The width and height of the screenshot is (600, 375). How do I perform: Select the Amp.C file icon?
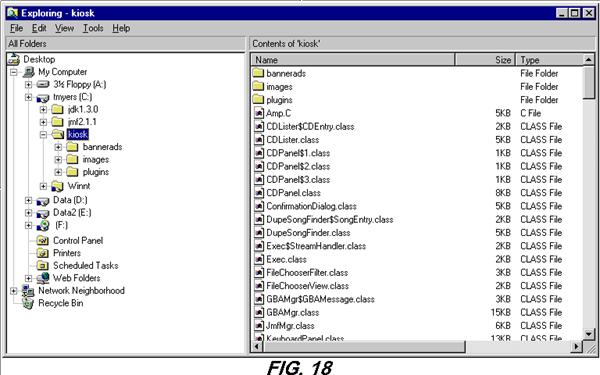pyautogui.click(x=259, y=113)
